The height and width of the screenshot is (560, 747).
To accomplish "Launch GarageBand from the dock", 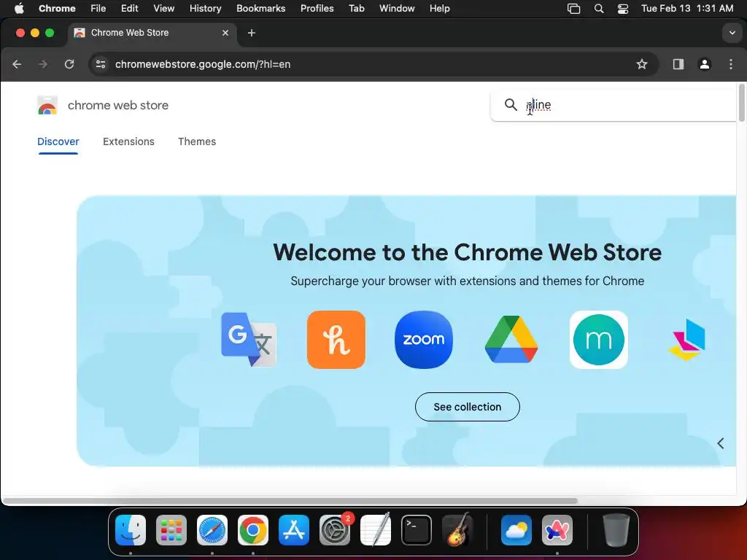I will (457, 530).
